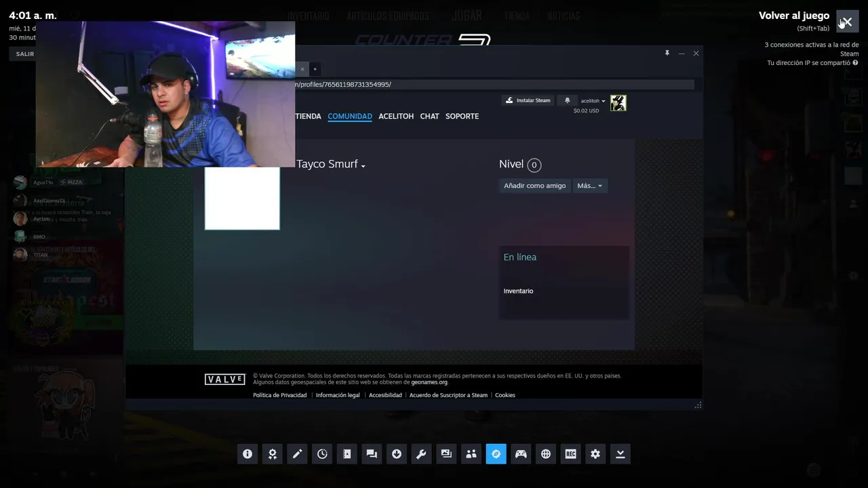Click the Instalar Steam button
This screenshot has width=868, height=488.
click(x=528, y=100)
